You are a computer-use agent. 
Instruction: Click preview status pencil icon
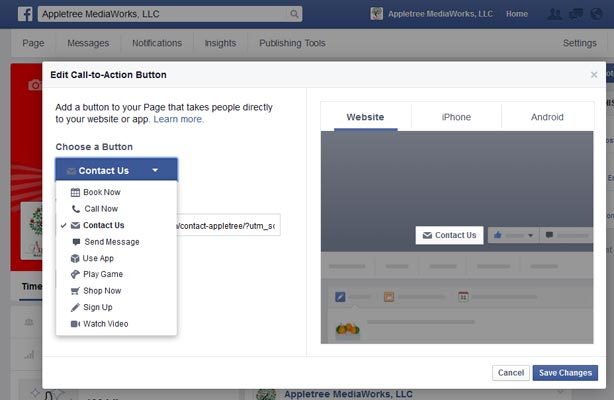click(x=340, y=297)
